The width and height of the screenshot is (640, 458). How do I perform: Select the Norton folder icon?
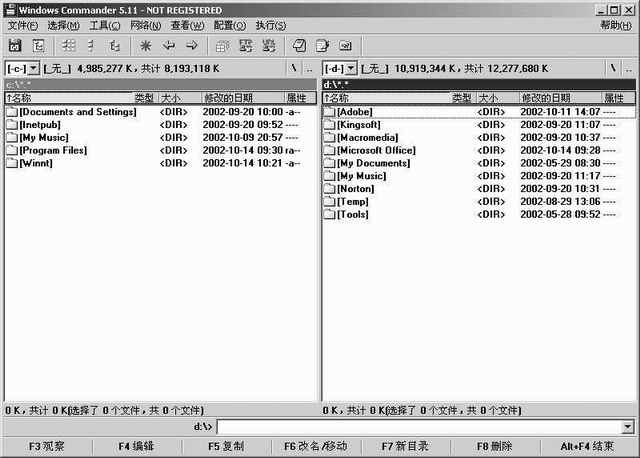tap(330, 189)
